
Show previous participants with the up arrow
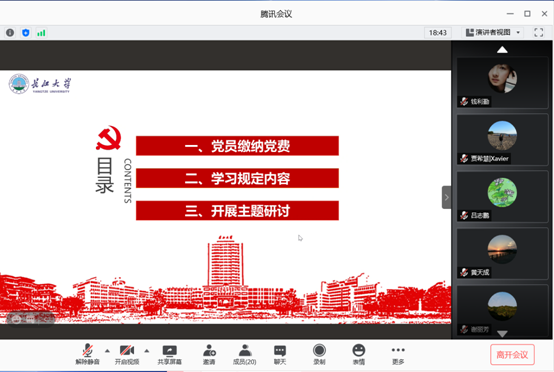point(502,50)
